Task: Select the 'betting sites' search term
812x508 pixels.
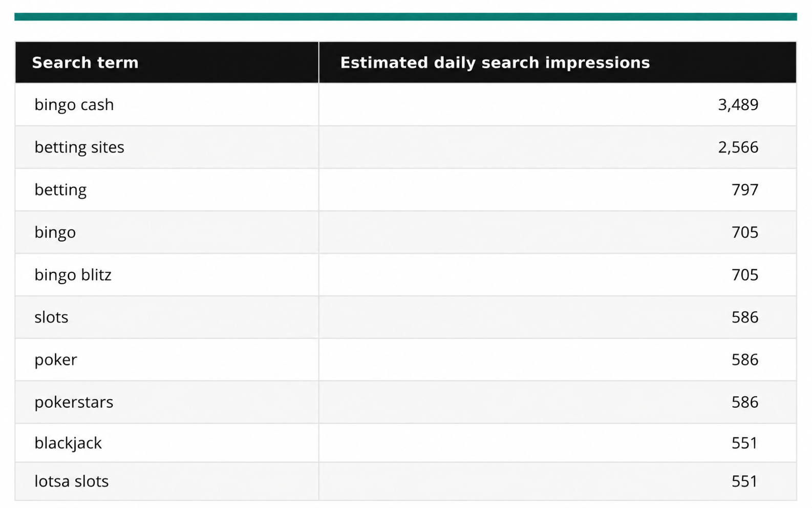Action: 79,147
